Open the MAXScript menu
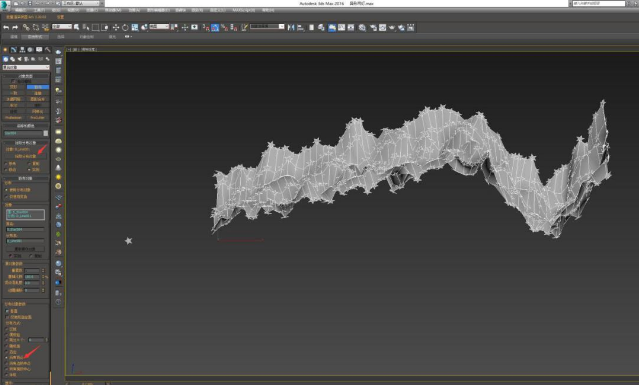Image resolution: width=640 pixels, height=385 pixels. pyautogui.click(x=244, y=10)
